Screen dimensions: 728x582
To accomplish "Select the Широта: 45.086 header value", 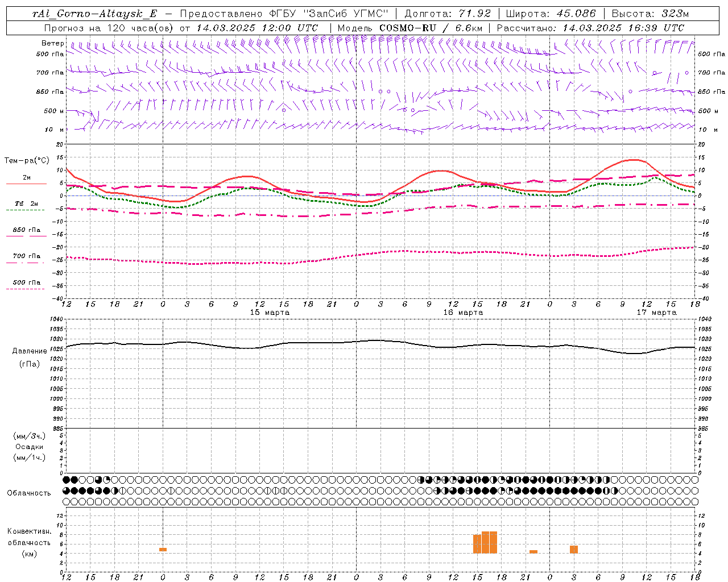I will pyautogui.click(x=551, y=14).
